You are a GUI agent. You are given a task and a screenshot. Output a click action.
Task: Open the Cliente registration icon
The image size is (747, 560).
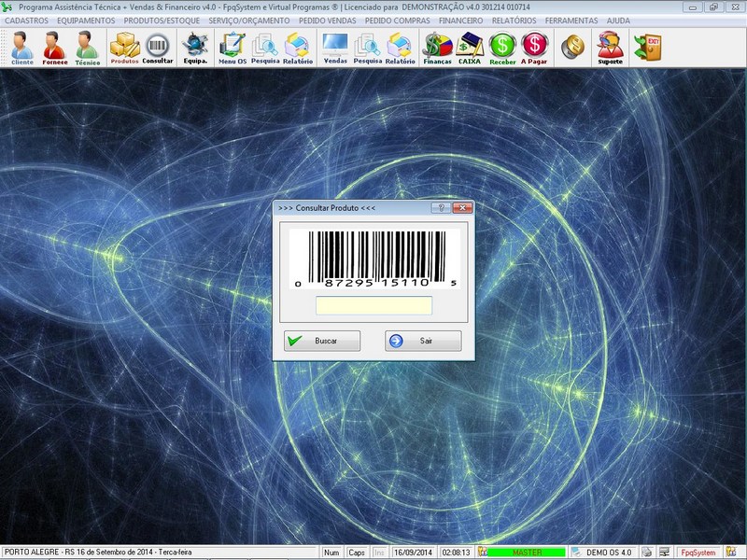coord(21,48)
